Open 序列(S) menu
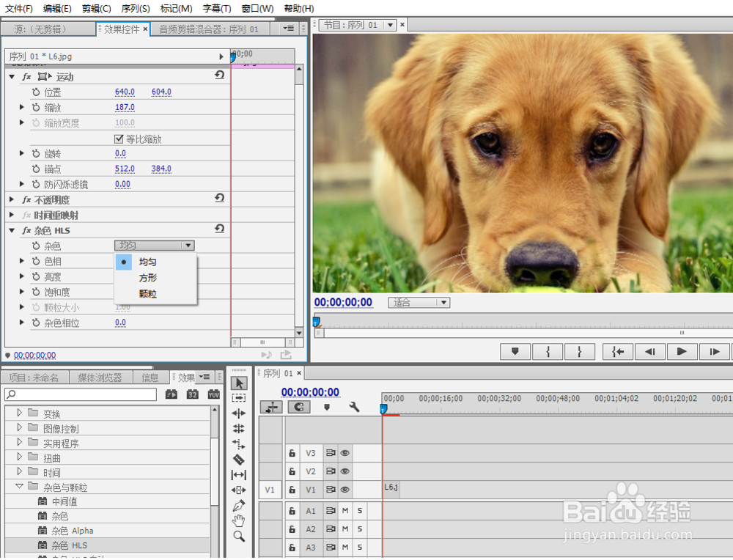The height and width of the screenshot is (560, 733). tap(136, 8)
